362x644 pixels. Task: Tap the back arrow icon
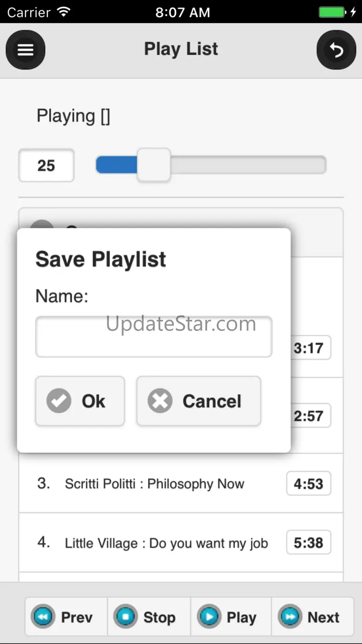[336, 50]
